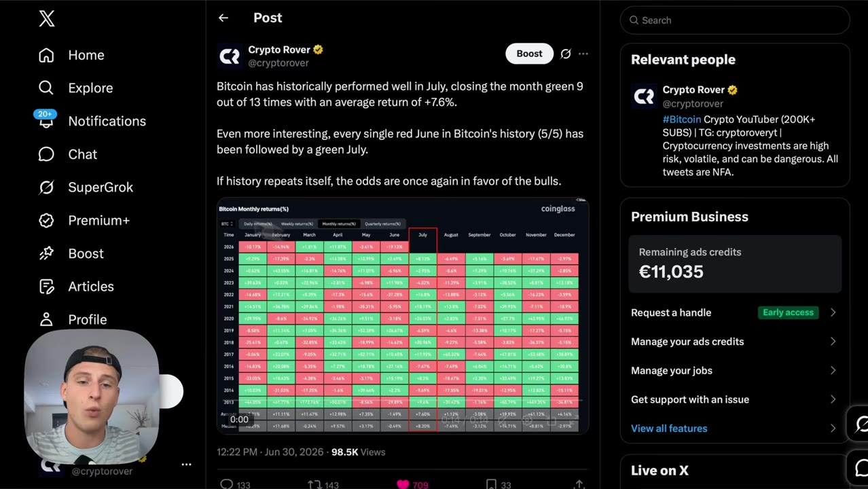This screenshot has height=489, width=868.
Task: Click Manage your jobs text
Action: point(672,371)
